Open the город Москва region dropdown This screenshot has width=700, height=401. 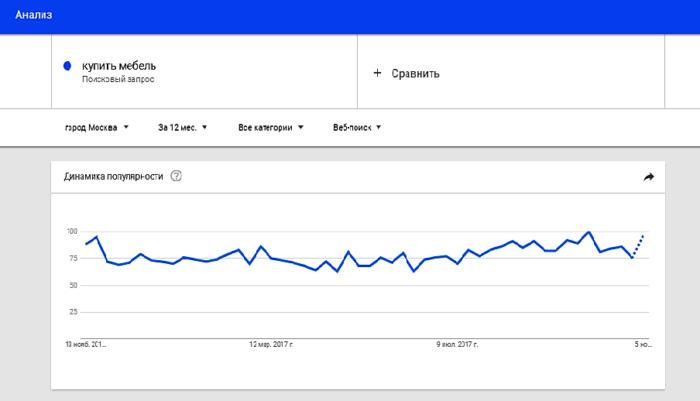[91, 127]
